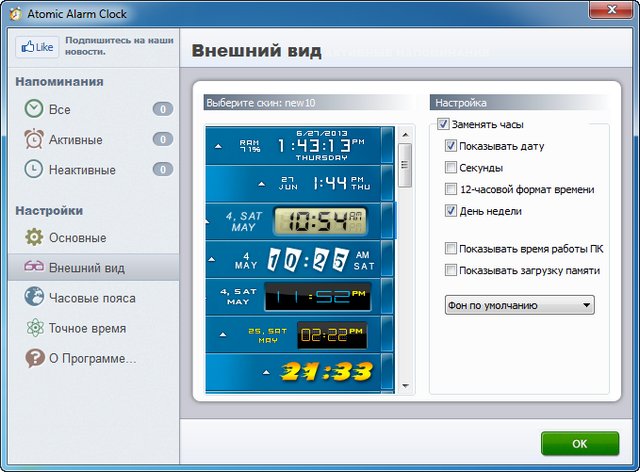Viewport: 640px width, 472px height.
Task: Open the Часовые пояса settings section
Action: click(92, 298)
